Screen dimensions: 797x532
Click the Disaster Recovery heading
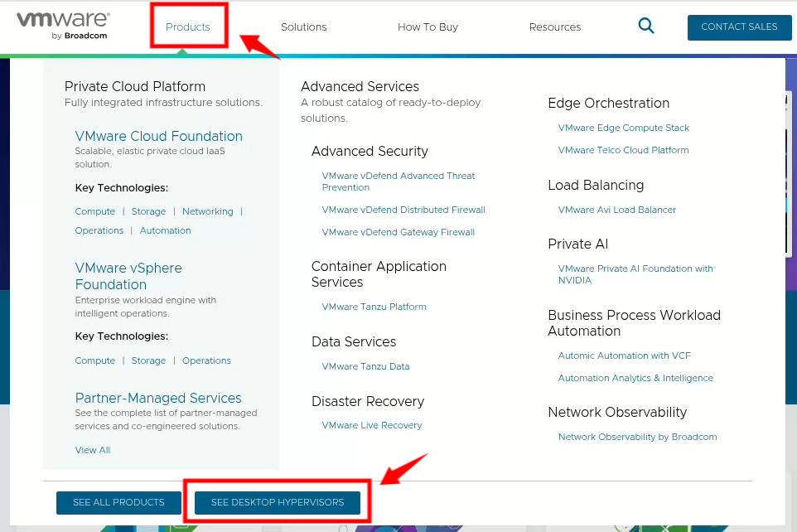[x=368, y=401]
